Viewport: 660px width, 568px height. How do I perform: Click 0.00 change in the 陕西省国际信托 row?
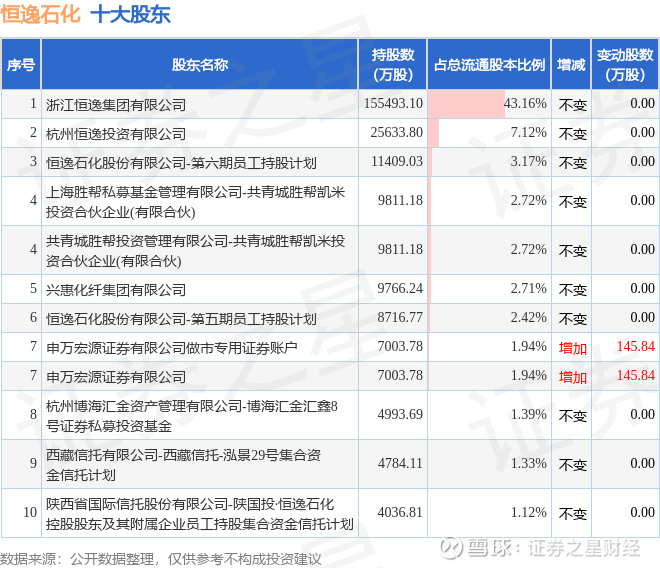[642, 512]
